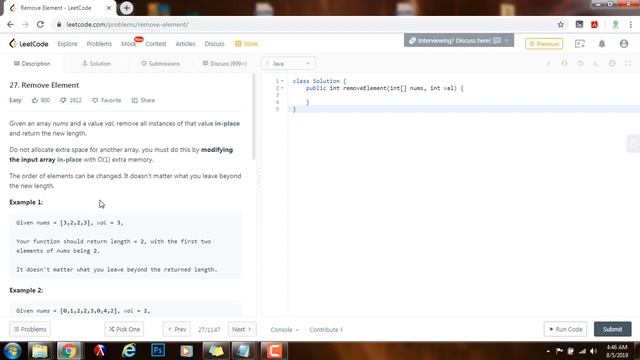Click the reset code icon in editor toolbar
640x360 pixels.
(580, 64)
